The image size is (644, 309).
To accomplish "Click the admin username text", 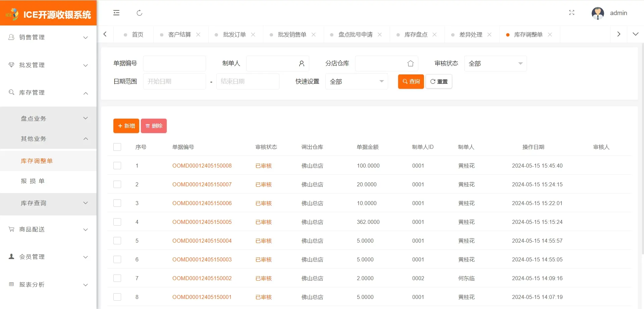I will click(x=619, y=13).
